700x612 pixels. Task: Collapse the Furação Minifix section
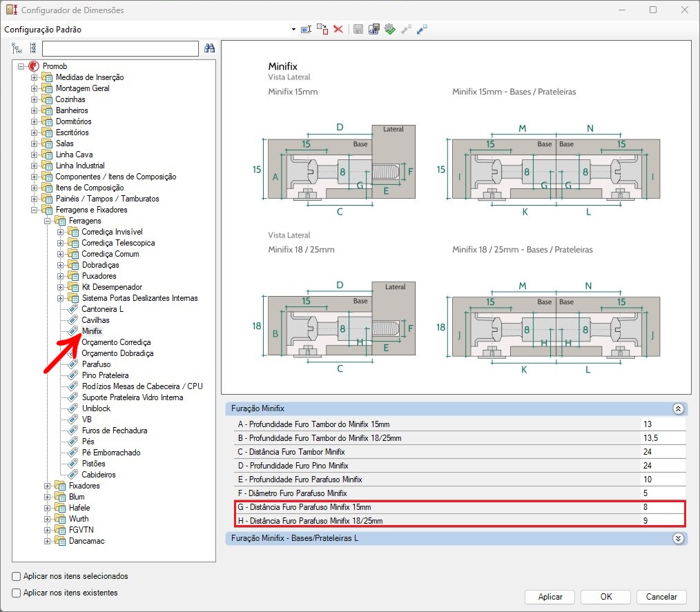[x=678, y=408]
